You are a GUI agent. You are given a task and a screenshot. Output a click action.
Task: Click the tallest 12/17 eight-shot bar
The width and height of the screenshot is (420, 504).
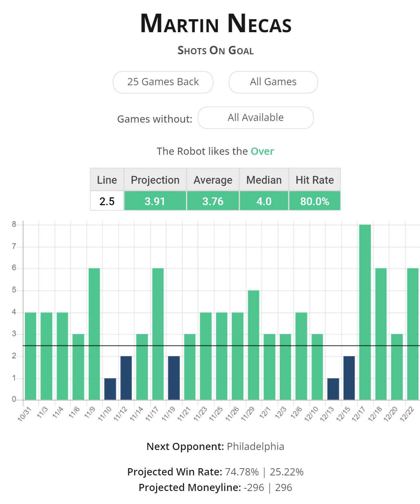tap(365, 312)
